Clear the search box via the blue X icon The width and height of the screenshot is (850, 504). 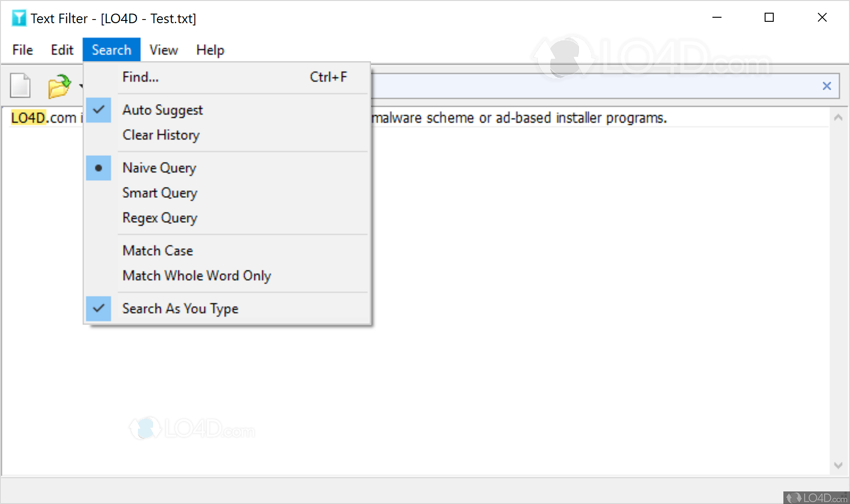pyautogui.click(x=826, y=86)
